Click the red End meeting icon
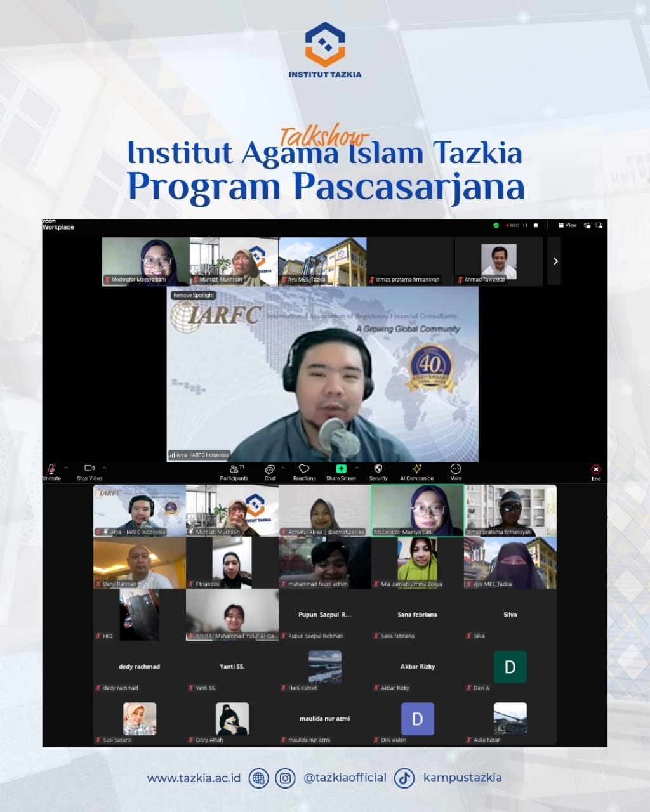Screen dimensions: 650x812 pos(596,469)
